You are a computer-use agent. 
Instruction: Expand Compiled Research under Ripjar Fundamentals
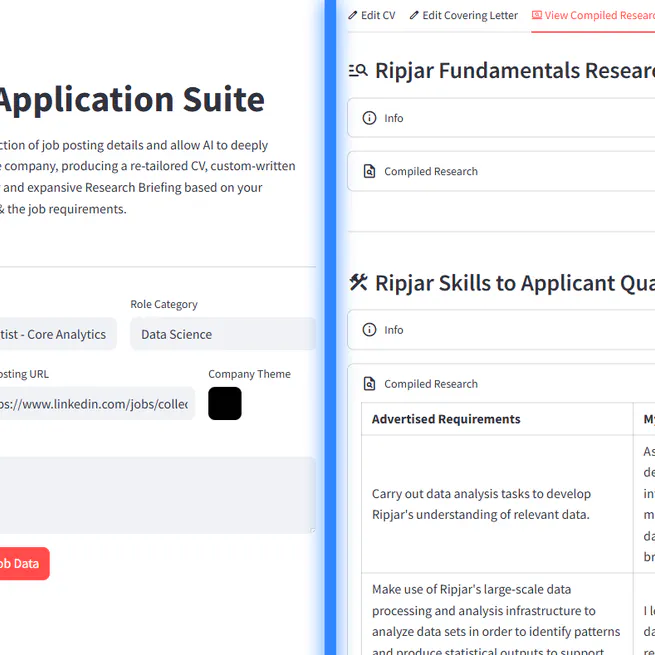point(501,171)
